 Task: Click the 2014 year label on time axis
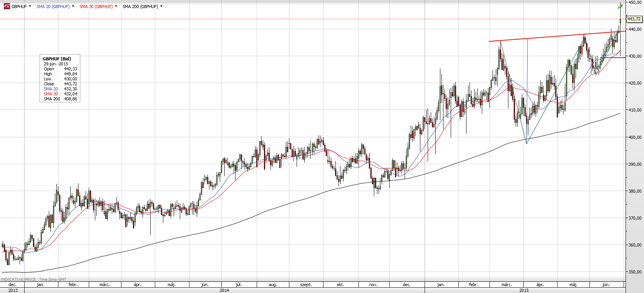[x=224, y=290]
